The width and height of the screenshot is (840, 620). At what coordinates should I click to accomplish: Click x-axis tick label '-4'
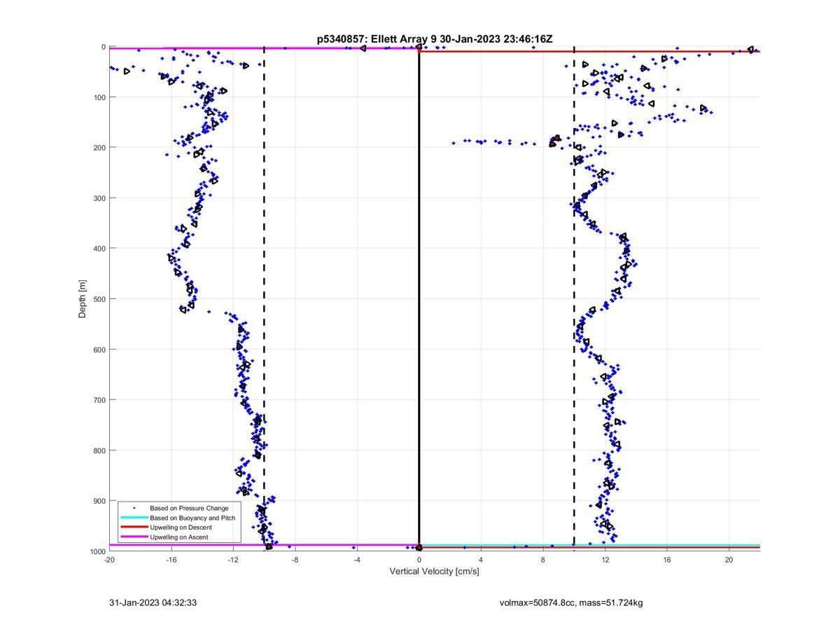[357, 560]
